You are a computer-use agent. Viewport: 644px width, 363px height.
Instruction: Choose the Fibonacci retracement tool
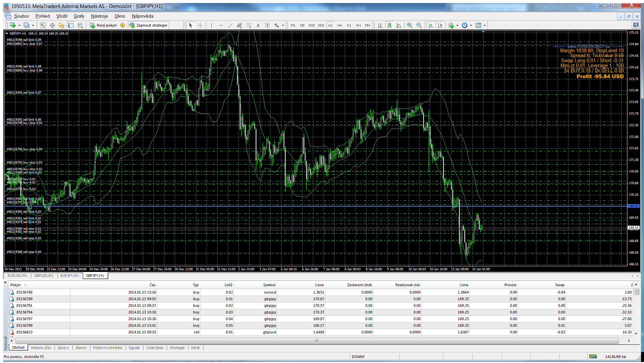coord(249,25)
